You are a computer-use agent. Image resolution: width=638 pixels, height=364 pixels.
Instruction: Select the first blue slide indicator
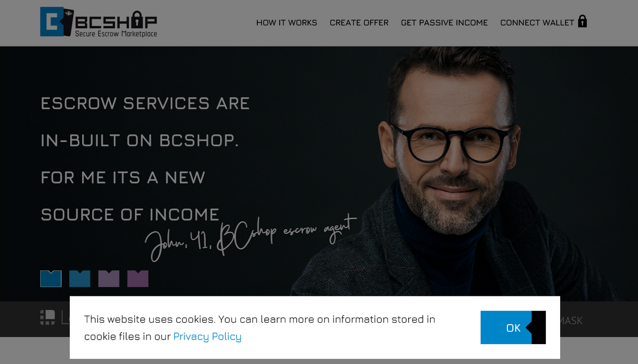point(51,279)
